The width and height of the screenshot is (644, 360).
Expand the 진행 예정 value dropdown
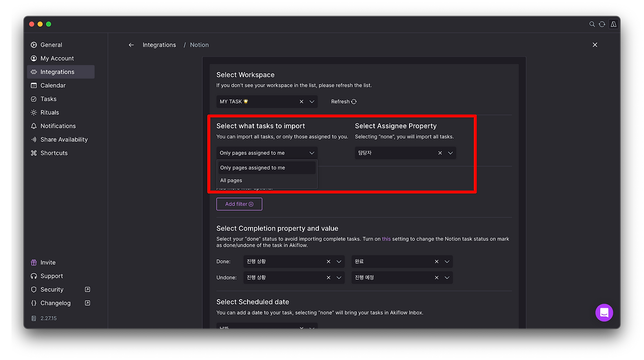coord(447,277)
